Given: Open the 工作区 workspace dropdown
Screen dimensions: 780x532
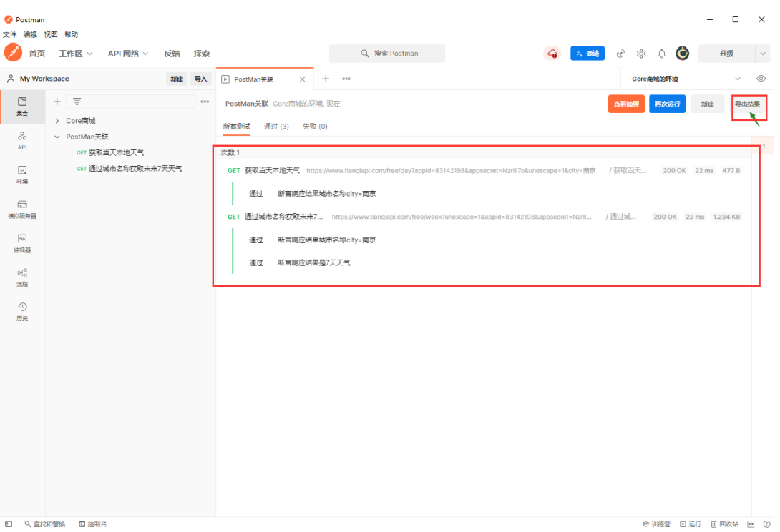Looking at the screenshot, I should 75,53.
